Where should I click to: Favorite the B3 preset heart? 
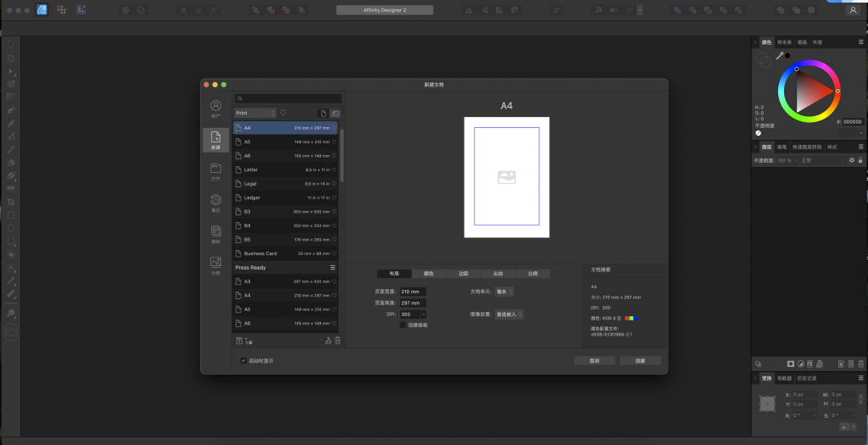(334, 211)
